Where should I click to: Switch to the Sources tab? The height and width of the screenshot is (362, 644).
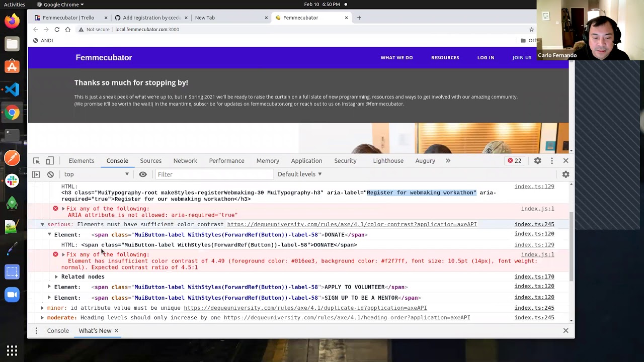point(151,161)
